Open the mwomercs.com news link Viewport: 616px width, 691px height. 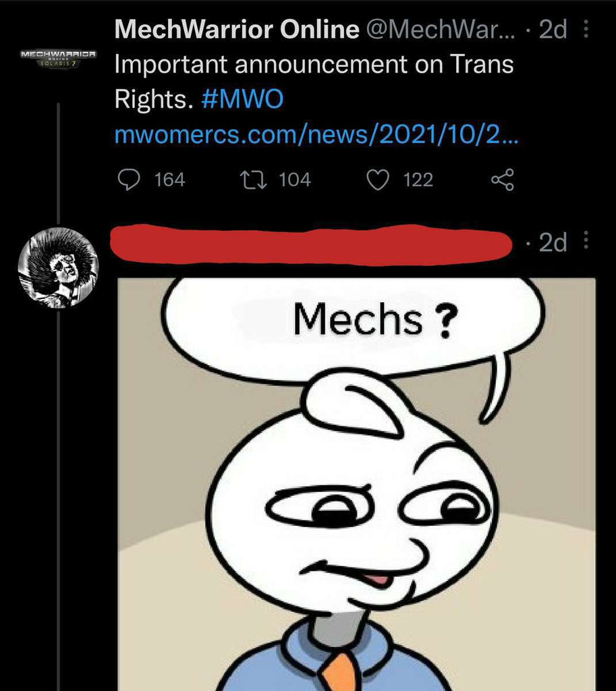pyautogui.click(x=316, y=134)
